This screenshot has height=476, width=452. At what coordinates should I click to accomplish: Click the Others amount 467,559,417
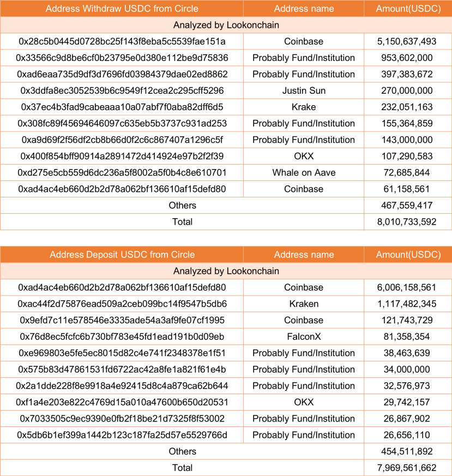(407, 205)
